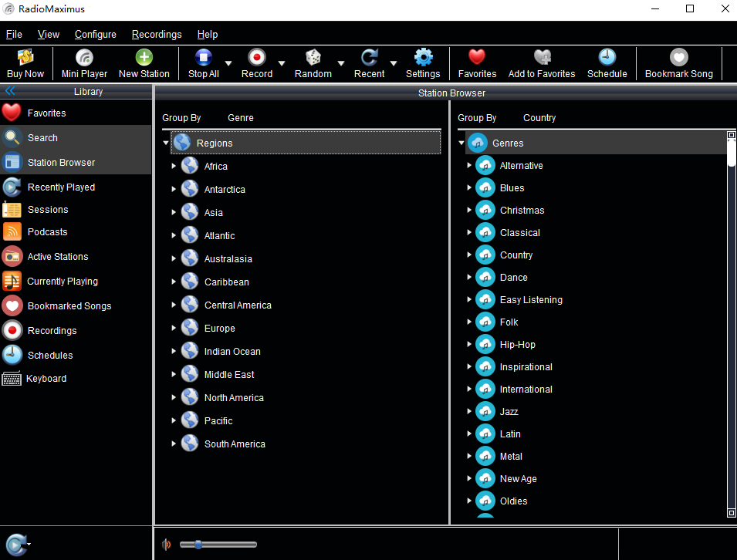Screen dimensions: 737x560
Task: Add a New Station from toolbar
Action: tap(144, 58)
